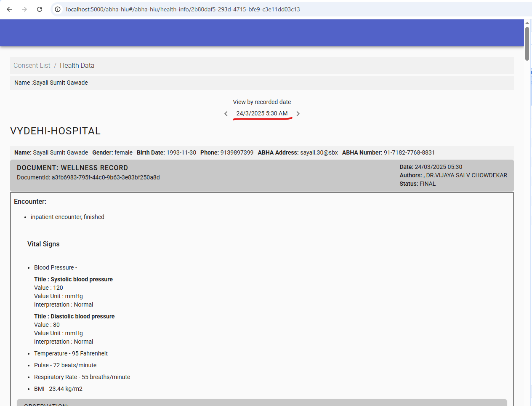This screenshot has width=532, height=406.
Task: Click the ABHA address sayali.30@sbx
Action: coord(319,152)
